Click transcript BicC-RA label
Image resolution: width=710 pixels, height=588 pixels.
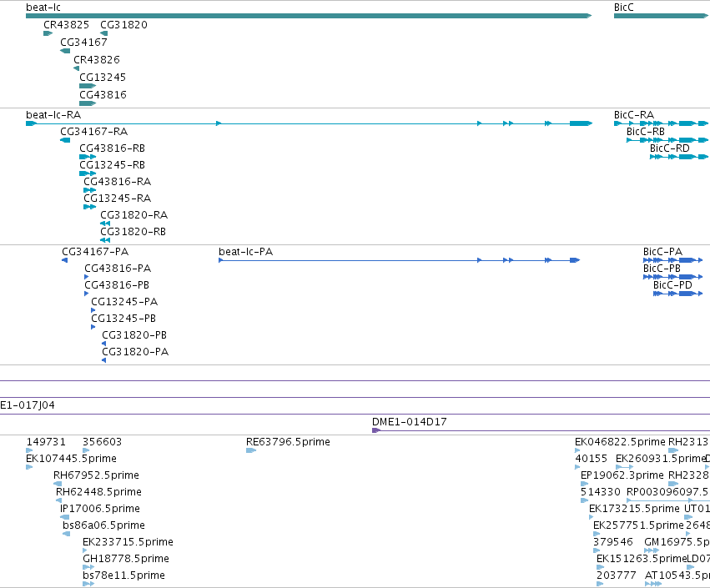tap(634, 115)
